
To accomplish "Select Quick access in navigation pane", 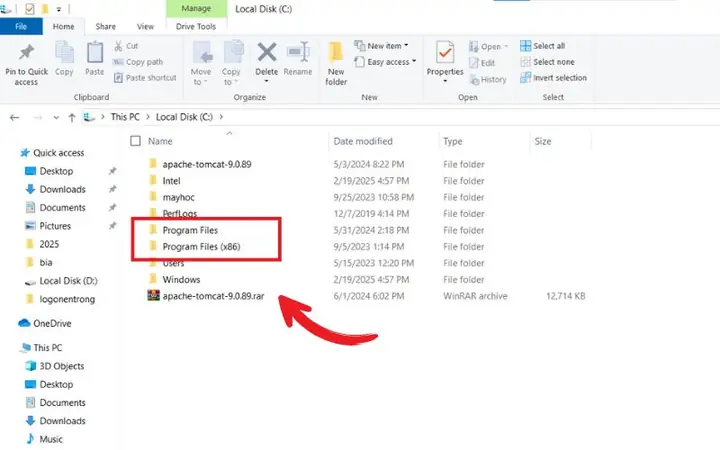I will (x=52, y=153).
